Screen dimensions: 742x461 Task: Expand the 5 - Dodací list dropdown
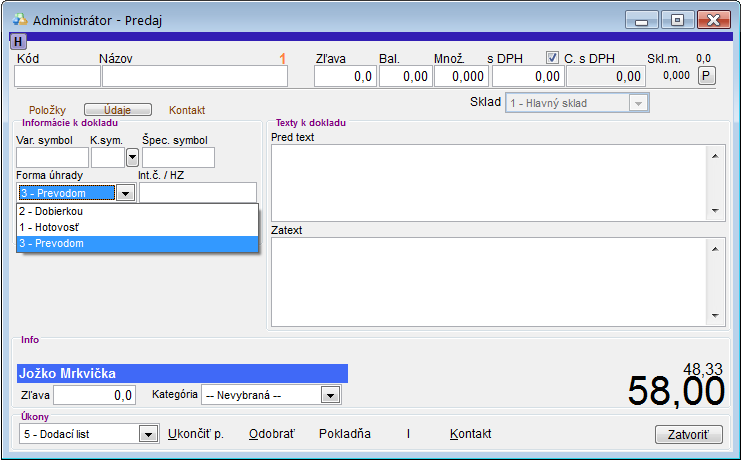click(148, 434)
